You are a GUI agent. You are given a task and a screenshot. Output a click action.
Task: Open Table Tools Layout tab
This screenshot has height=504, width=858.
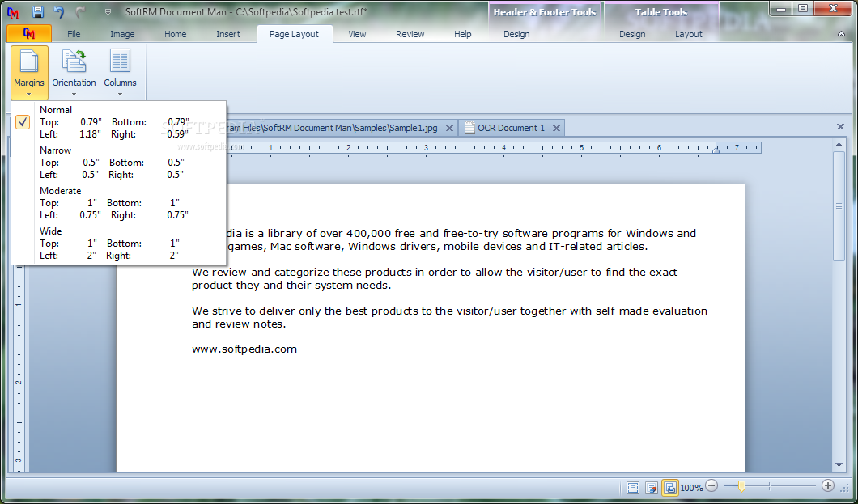pyautogui.click(x=688, y=34)
